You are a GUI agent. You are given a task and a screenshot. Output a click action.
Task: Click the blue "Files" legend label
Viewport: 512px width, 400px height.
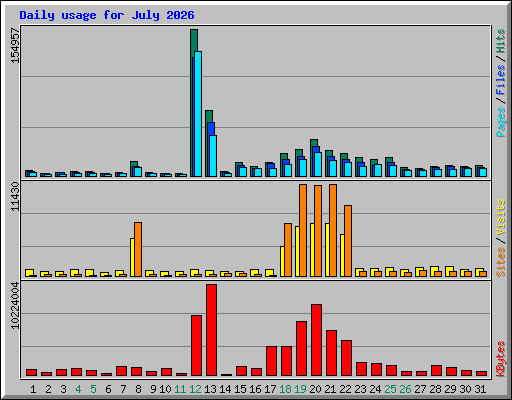click(x=501, y=80)
